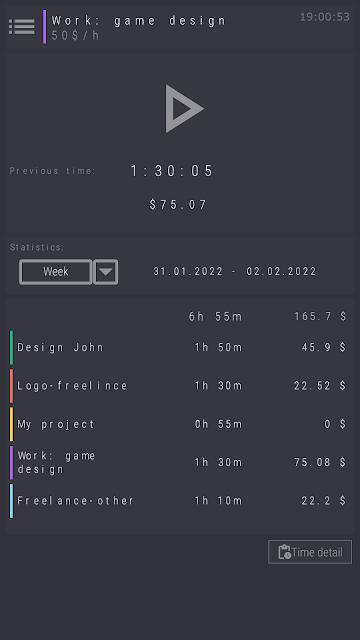The height and width of the screenshot is (640, 360).
Task: Select Work: game design row in statistics
Action: (x=178, y=462)
